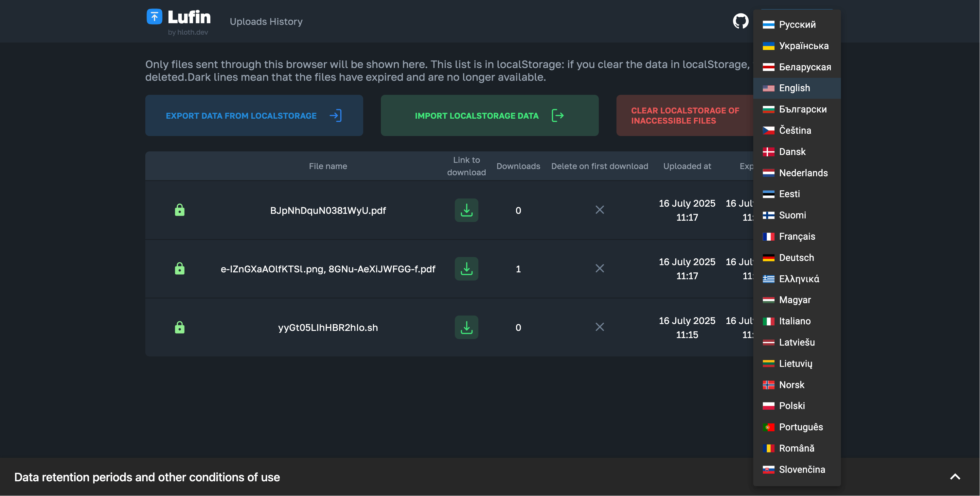Click the green lock icon on the e-IZnGXaAOlfKTSl.png row
Viewport: 980px width, 496px height.
[180, 269]
